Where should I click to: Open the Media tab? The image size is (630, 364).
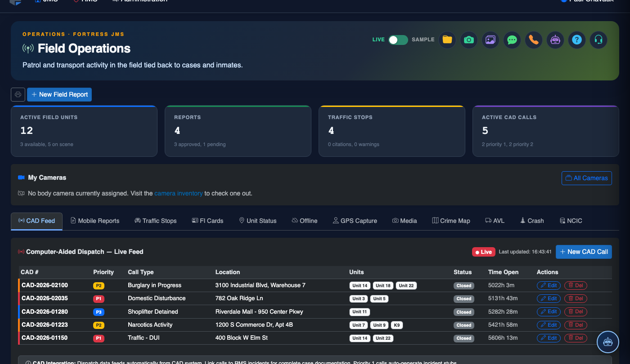[x=405, y=221]
